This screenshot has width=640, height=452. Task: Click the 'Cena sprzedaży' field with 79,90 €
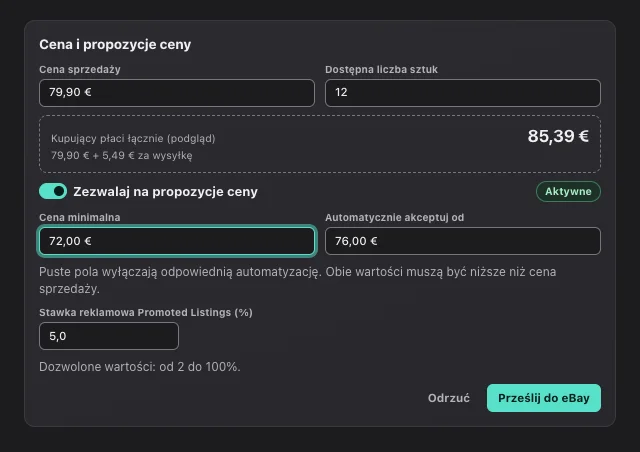(x=177, y=93)
